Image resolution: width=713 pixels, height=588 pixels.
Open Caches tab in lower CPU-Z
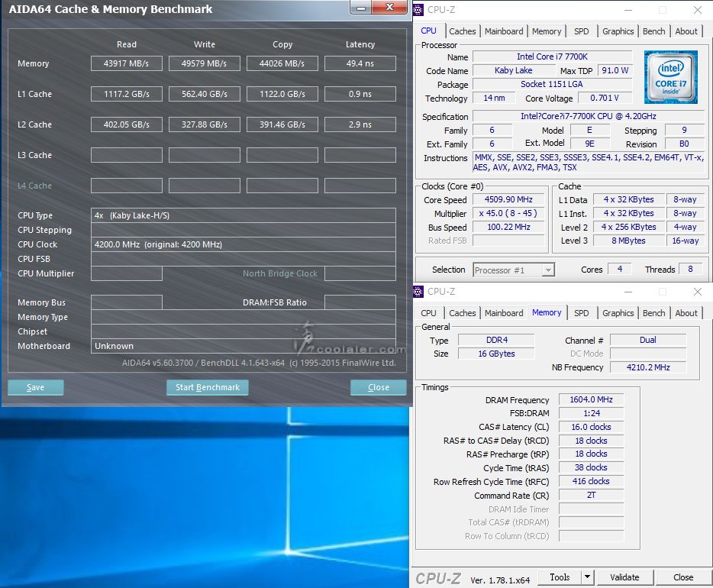462,313
